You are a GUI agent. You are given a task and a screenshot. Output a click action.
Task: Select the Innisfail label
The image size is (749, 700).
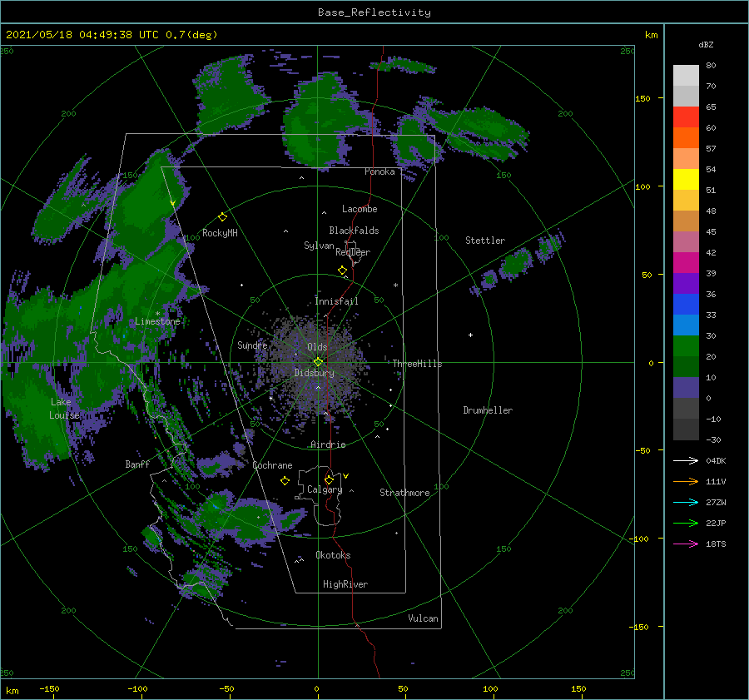(x=336, y=301)
